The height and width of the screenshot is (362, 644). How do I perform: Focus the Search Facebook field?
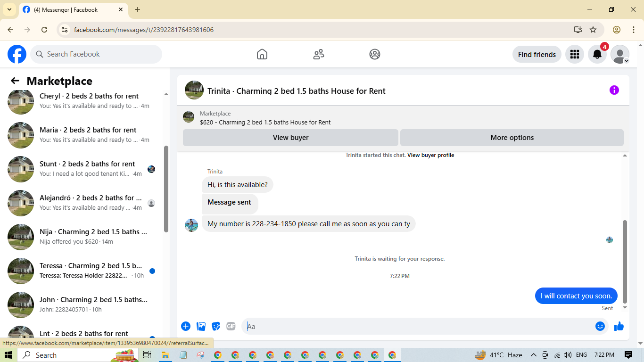click(x=96, y=54)
